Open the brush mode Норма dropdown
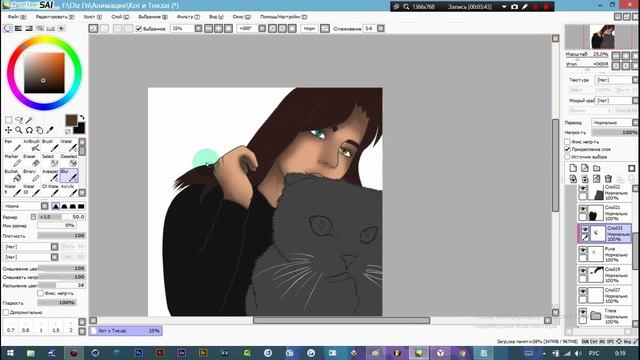Screen dimensions: 640x360 click(26, 206)
